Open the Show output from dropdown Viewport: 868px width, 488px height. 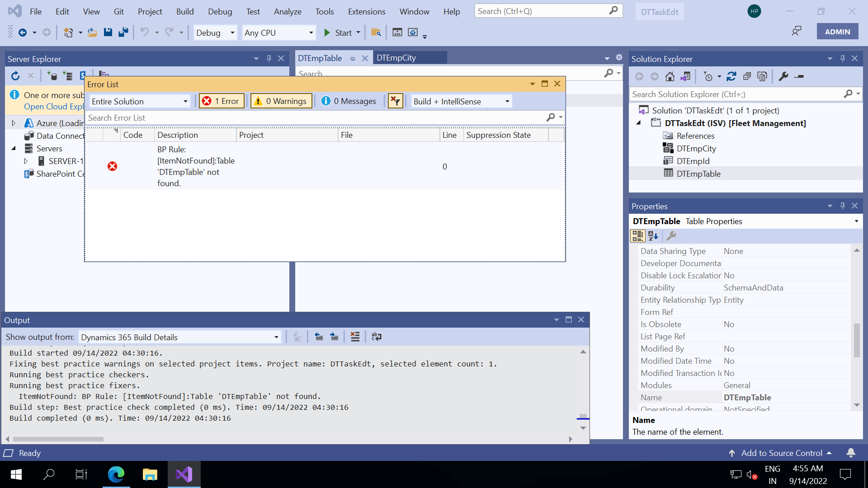(179, 338)
